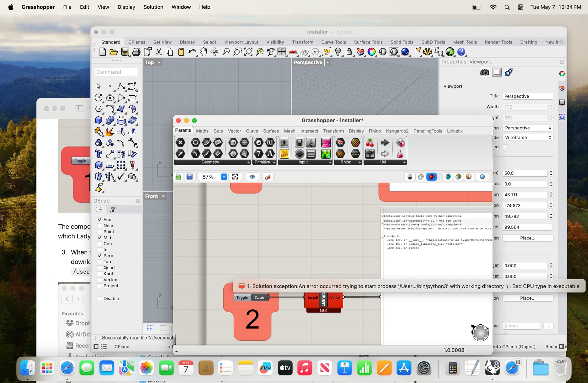Switch to the Kangaroo2 tab in Grasshopper

coord(397,131)
